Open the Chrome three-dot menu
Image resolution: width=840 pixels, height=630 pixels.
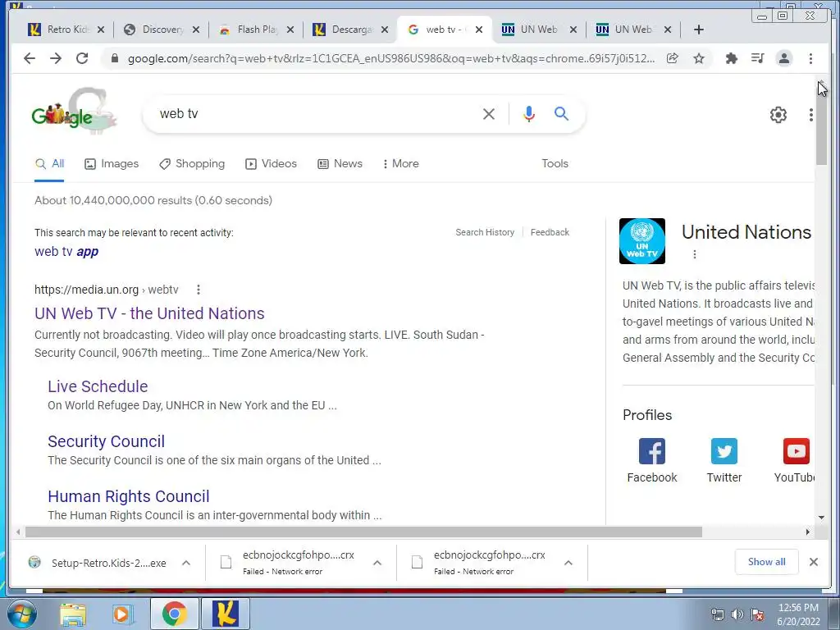(810, 58)
